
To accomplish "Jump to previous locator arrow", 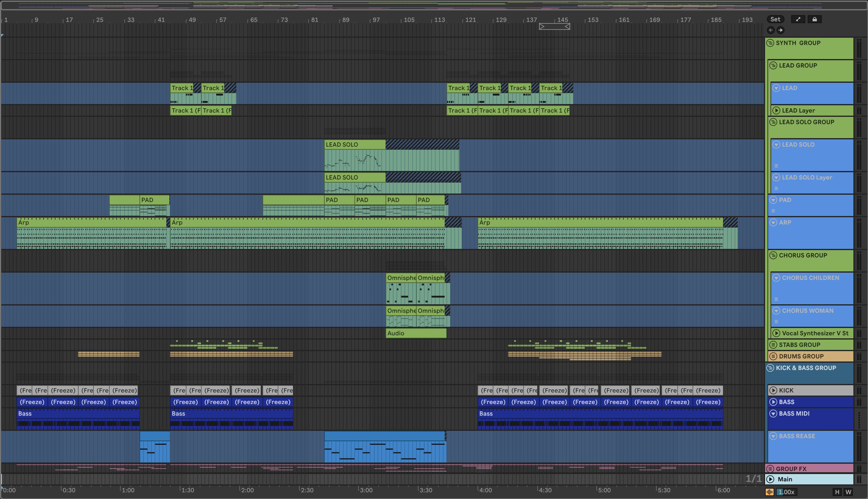I will (x=771, y=30).
